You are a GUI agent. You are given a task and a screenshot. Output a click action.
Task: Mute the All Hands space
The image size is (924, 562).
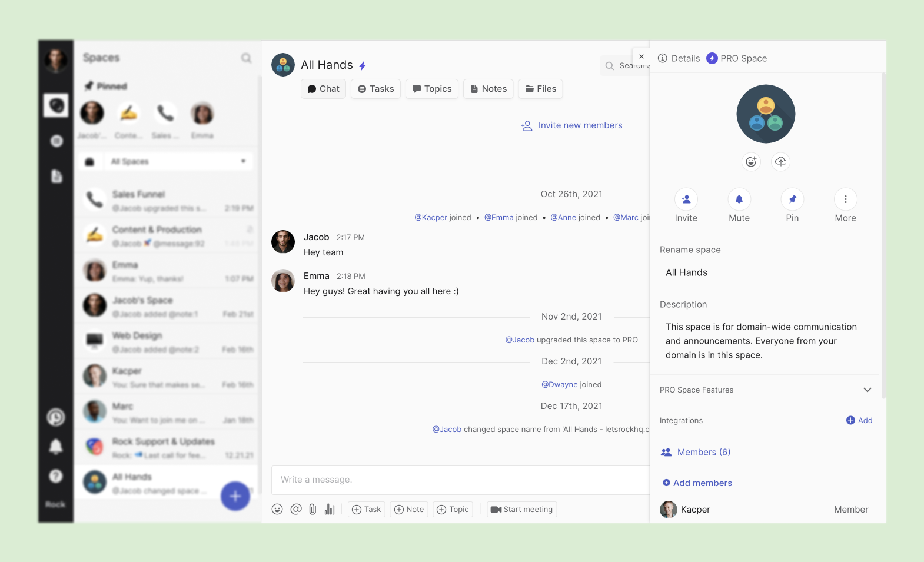[739, 199]
